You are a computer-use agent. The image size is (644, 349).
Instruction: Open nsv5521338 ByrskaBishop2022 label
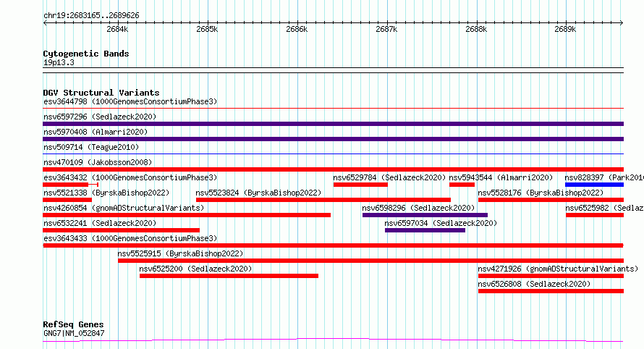106,193
